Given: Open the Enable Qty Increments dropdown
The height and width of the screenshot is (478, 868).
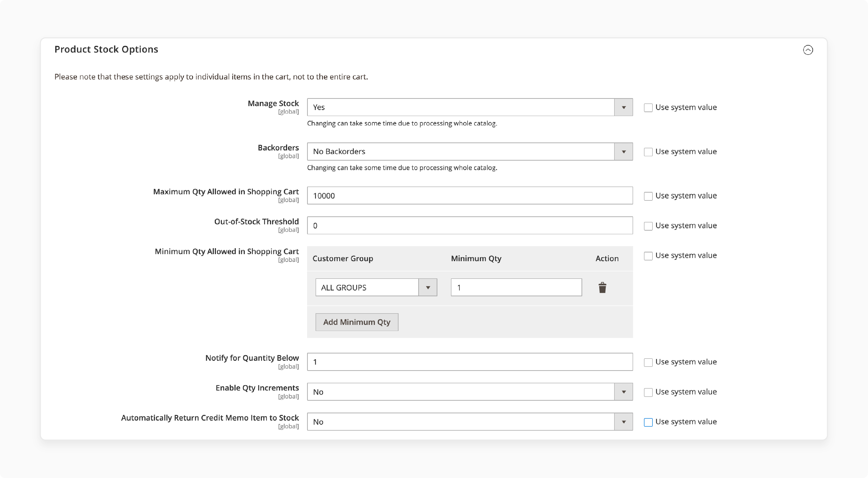Looking at the screenshot, I should pyautogui.click(x=470, y=392).
